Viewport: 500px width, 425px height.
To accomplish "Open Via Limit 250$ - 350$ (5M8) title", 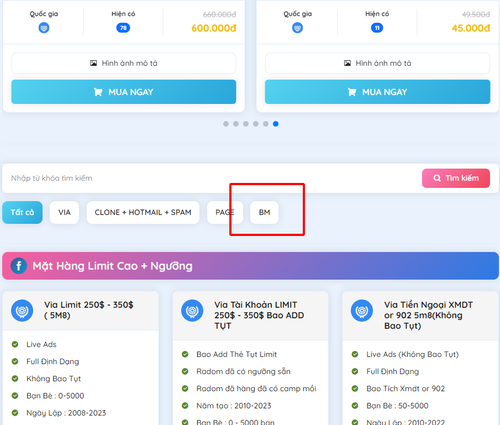I will (89, 310).
